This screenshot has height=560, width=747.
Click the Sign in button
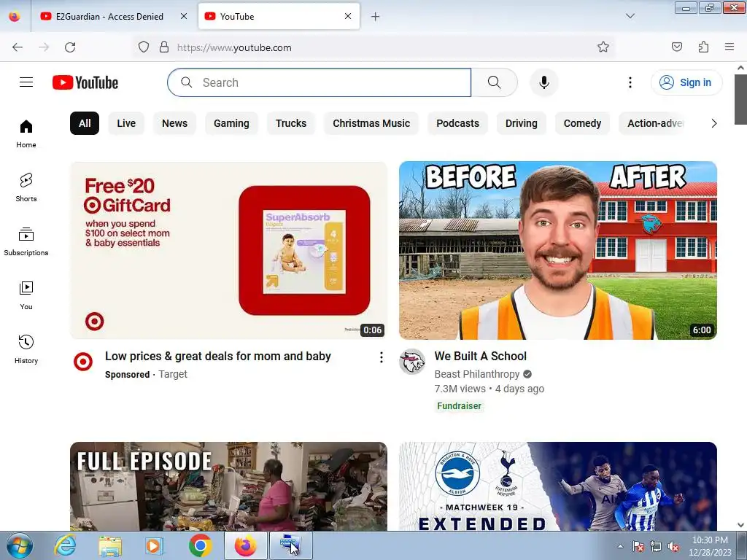click(x=686, y=82)
